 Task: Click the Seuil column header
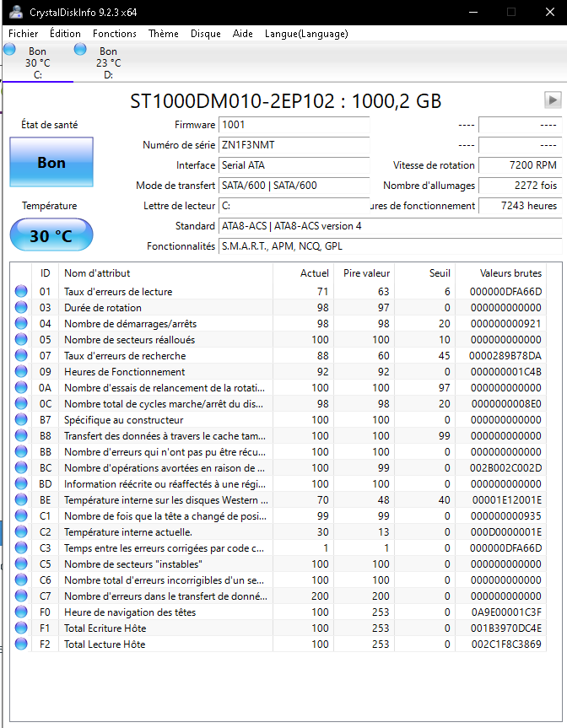(x=425, y=273)
